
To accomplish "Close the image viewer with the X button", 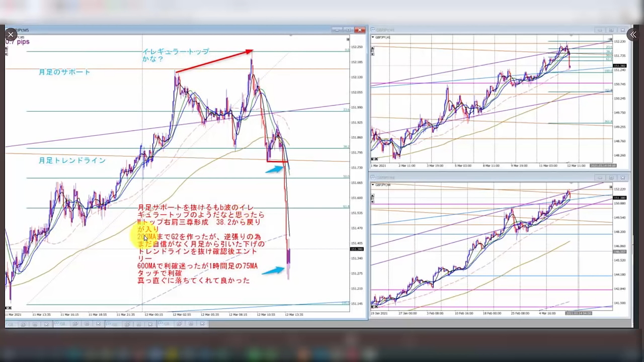I will 11,35.
